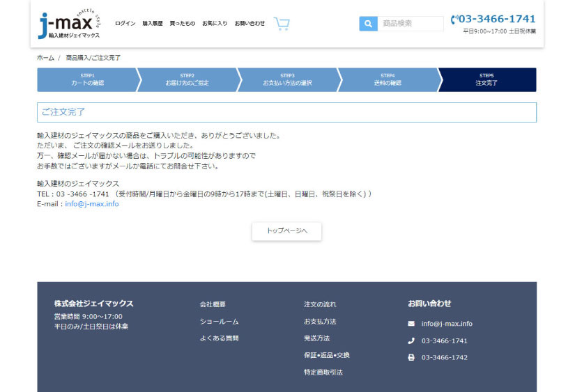575x392 pixels.
Task: Open footer 会社概要 link
Action: 213,304
